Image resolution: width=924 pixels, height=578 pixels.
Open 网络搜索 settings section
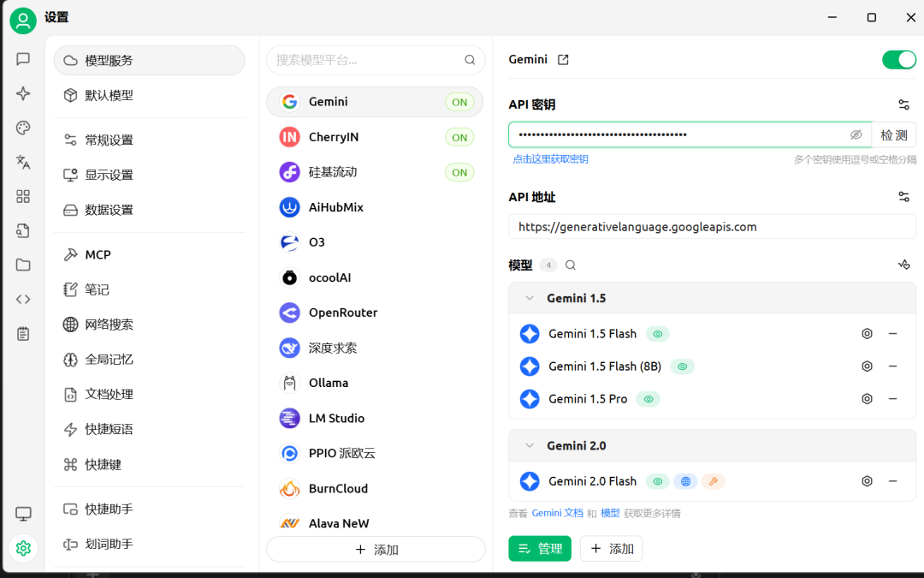coord(150,324)
